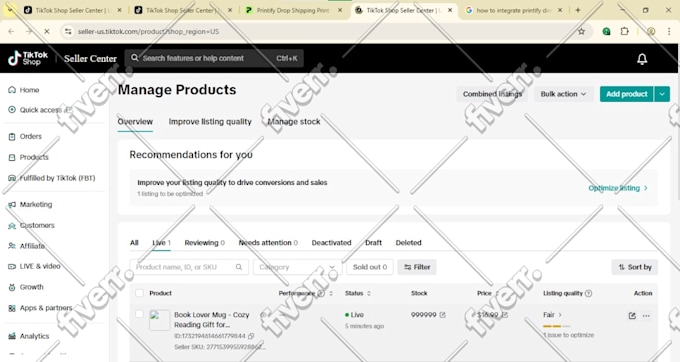Image resolution: width=680 pixels, height=362 pixels.
Task: Expand Fair listing quality details
Action: coord(552,315)
